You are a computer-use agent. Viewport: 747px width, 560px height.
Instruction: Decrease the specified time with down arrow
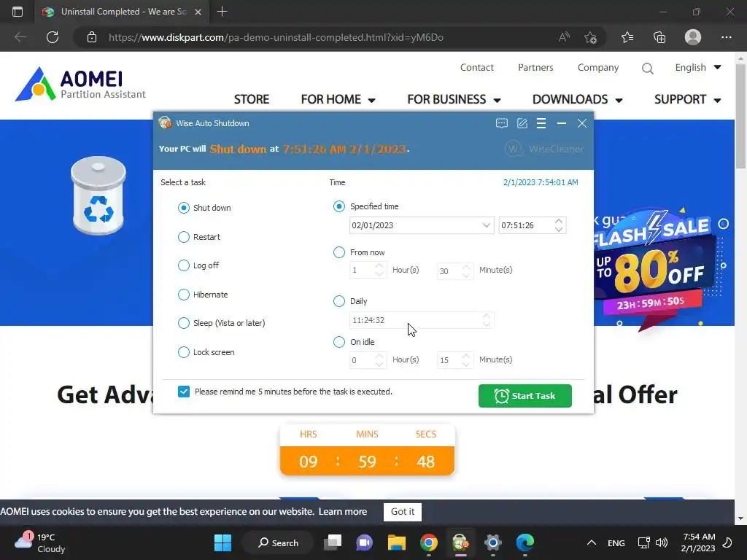(x=559, y=230)
